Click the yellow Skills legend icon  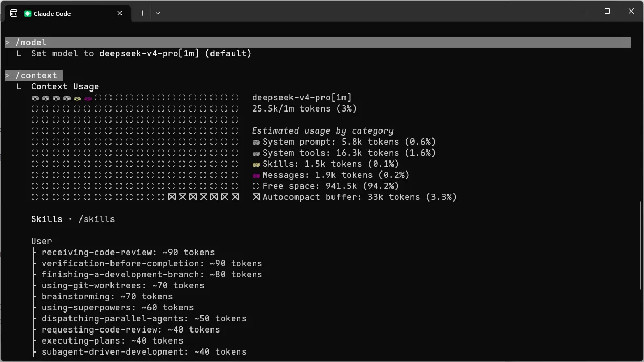click(x=256, y=165)
